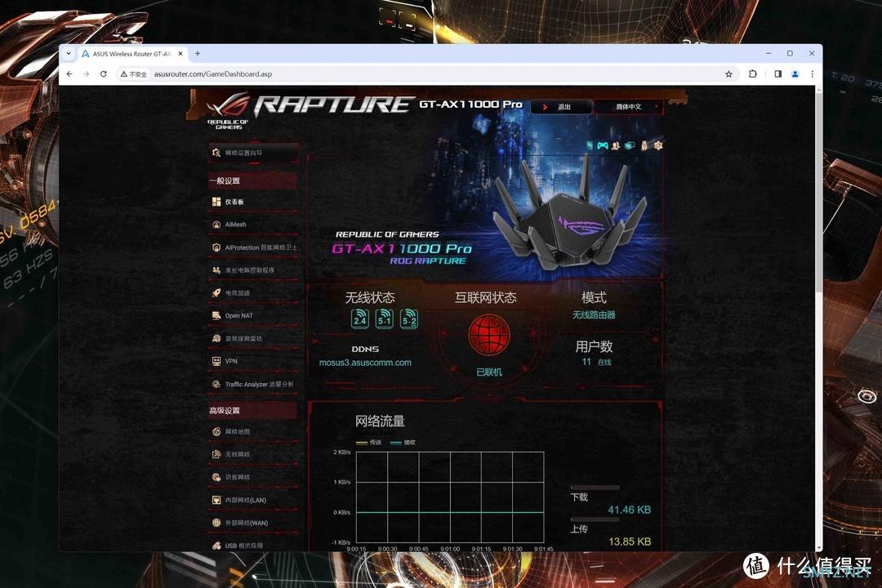Click the 上传 upload progress bar

pyautogui.click(x=595, y=519)
